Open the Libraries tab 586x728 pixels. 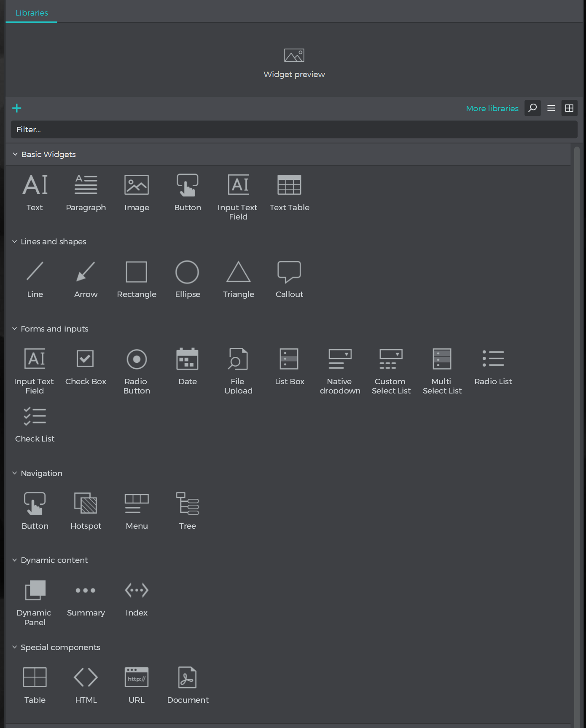(32, 13)
